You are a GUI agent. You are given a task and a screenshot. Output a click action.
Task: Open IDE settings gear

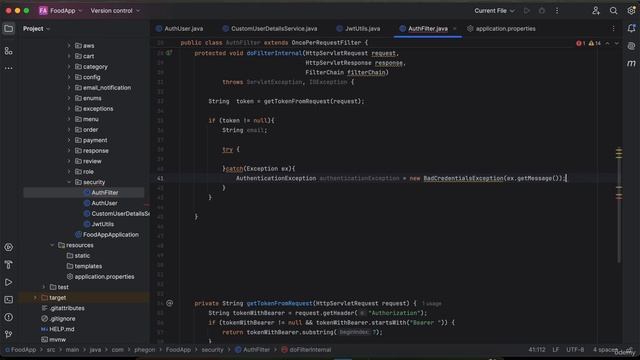[x=631, y=11]
